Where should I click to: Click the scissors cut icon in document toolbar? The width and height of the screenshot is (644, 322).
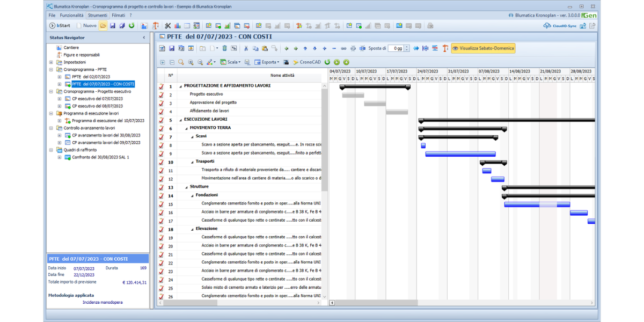(246, 48)
